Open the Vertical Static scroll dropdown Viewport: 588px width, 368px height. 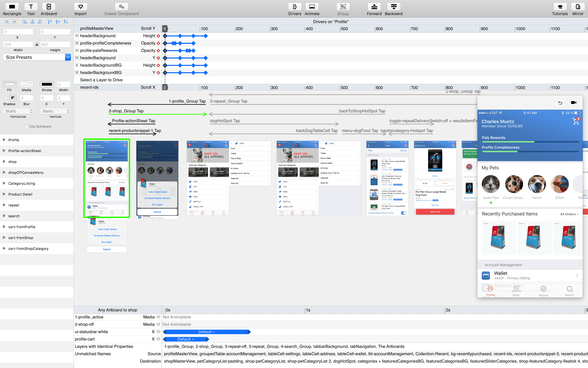click(56, 111)
